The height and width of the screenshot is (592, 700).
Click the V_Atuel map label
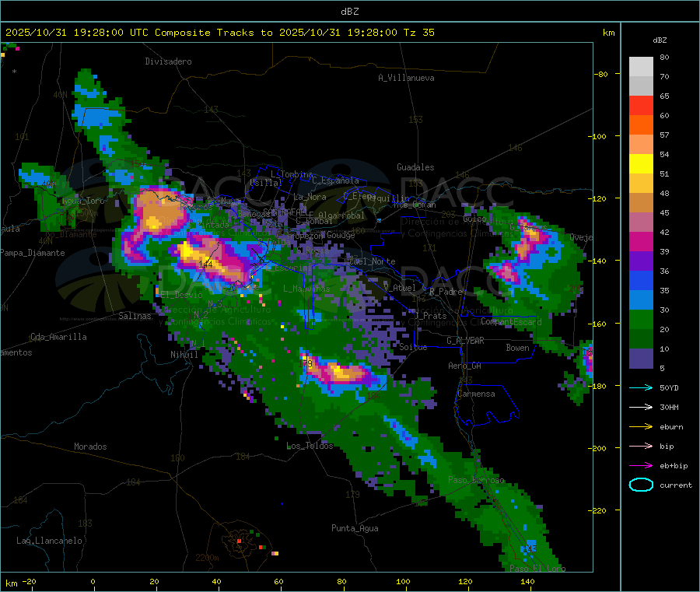click(400, 288)
